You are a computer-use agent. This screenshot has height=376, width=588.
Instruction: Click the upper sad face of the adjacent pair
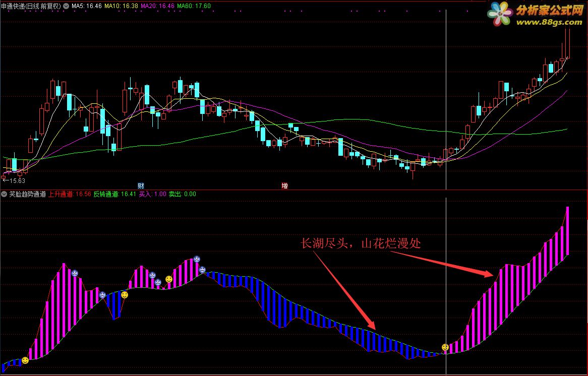pyautogui.click(x=152, y=275)
